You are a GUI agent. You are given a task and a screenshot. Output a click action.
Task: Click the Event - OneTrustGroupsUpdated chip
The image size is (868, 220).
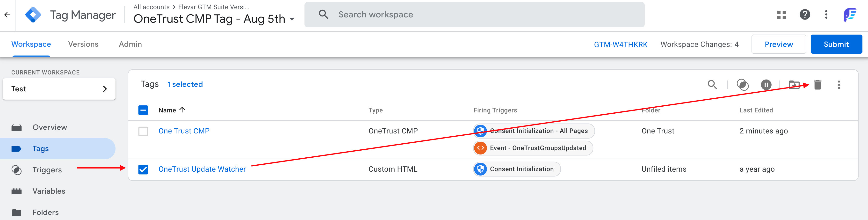pyautogui.click(x=533, y=148)
